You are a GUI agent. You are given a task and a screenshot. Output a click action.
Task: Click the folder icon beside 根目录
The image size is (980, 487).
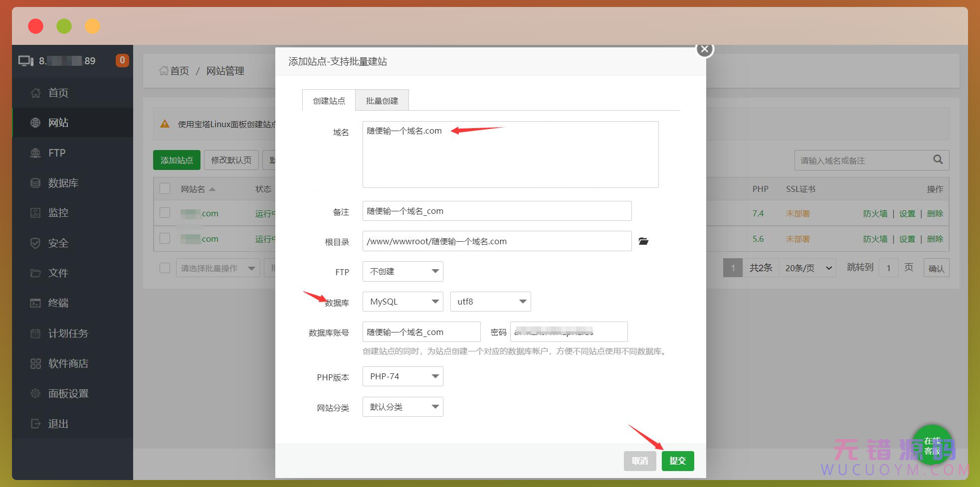[643, 241]
